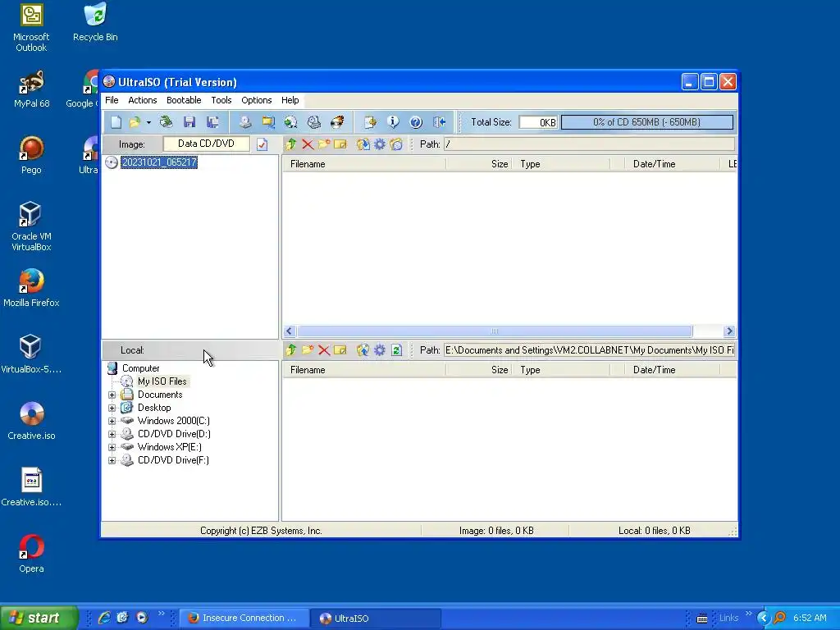This screenshot has height=630, width=840.
Task: Click the Extract icon in image toolbar
Action: click(363, 144)
